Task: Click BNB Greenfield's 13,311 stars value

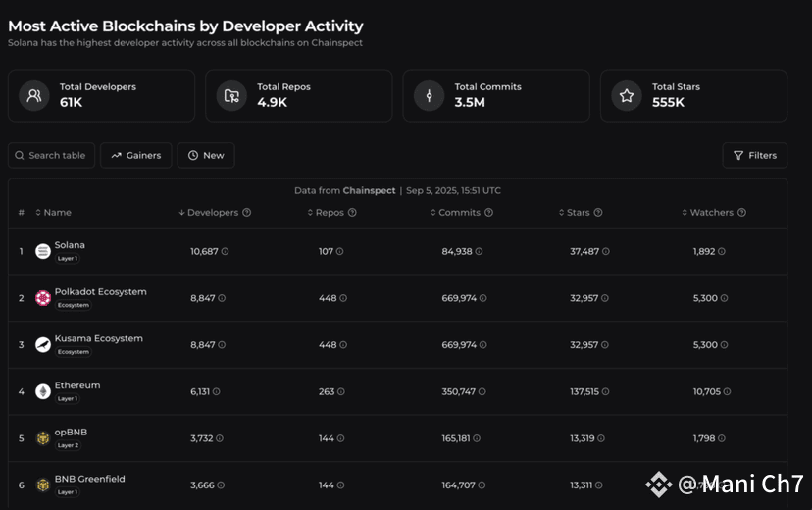Action: pyautogui.click(x=581, y=485)
